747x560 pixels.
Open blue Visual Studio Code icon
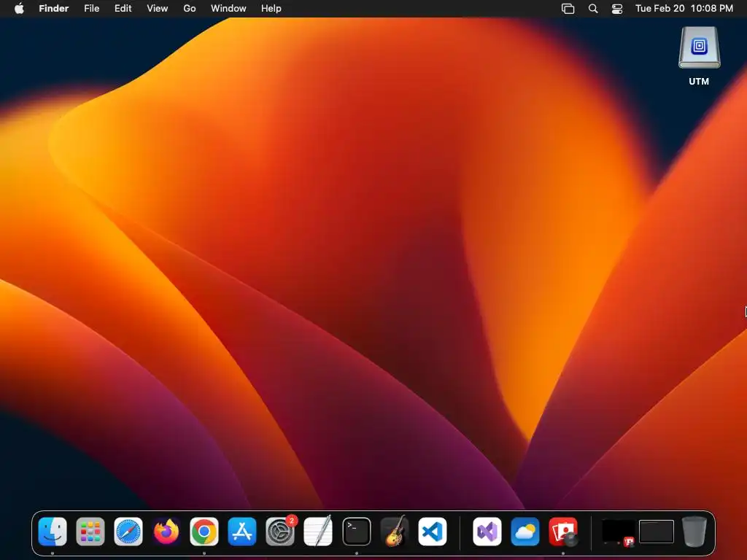tap(433, 532)
